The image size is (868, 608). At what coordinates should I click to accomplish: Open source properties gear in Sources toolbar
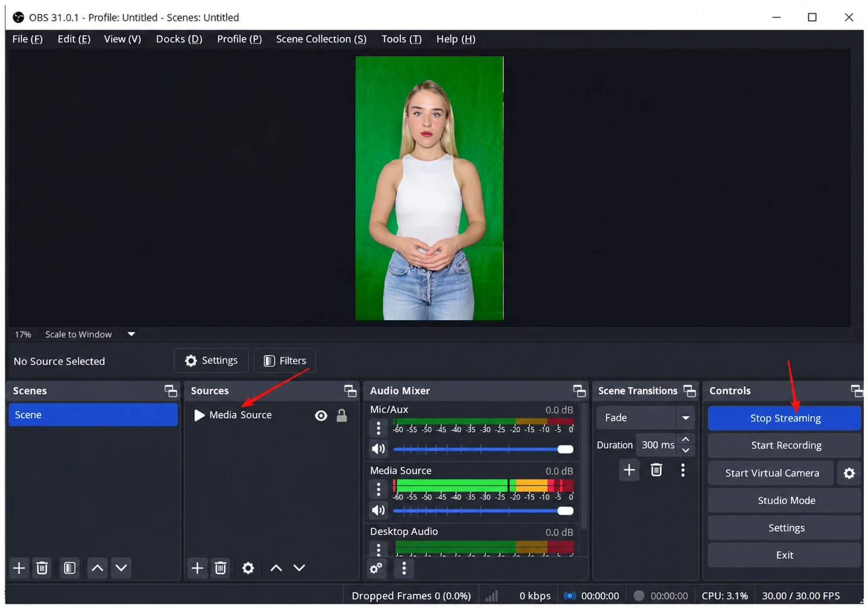[248, 568]
